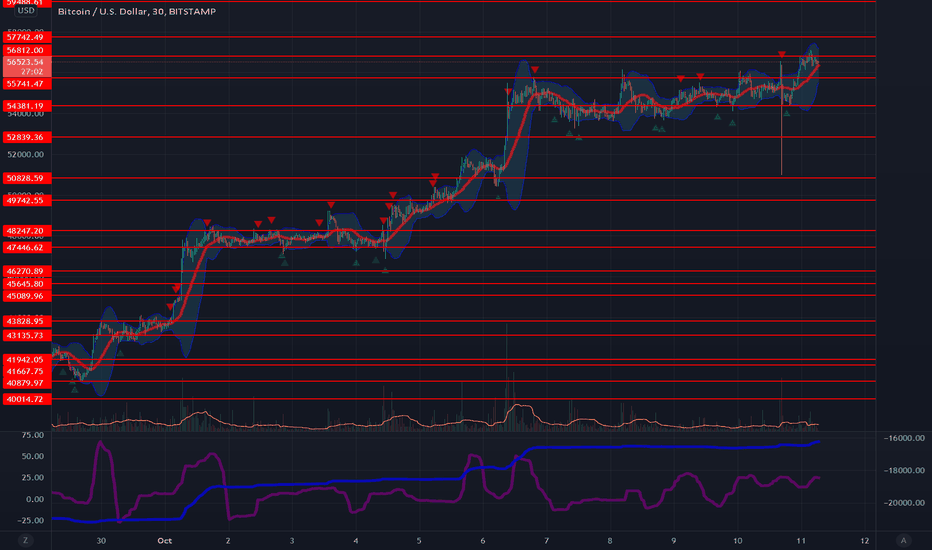Select the 56812.00 price level label

[27, 50]
